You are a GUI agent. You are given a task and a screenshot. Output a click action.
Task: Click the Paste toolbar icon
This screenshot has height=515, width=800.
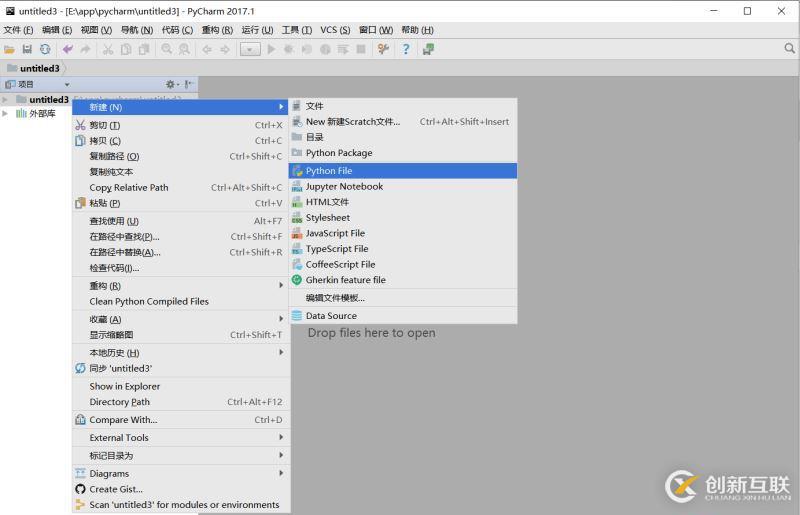tap(144, 50)
